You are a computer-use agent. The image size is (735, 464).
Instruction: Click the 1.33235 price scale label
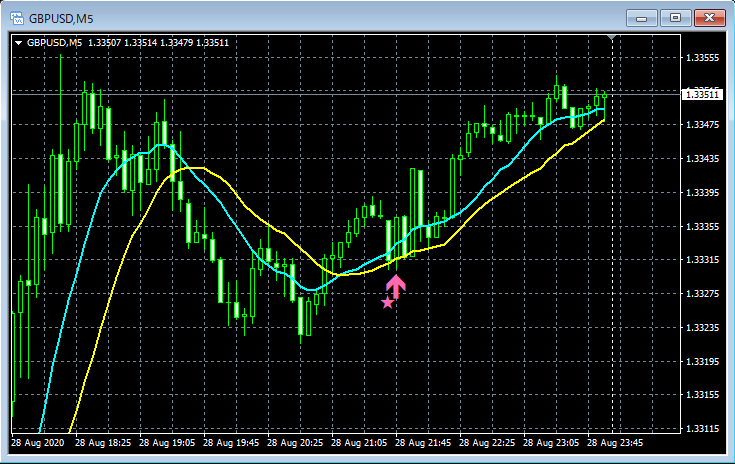click(702, 327)
